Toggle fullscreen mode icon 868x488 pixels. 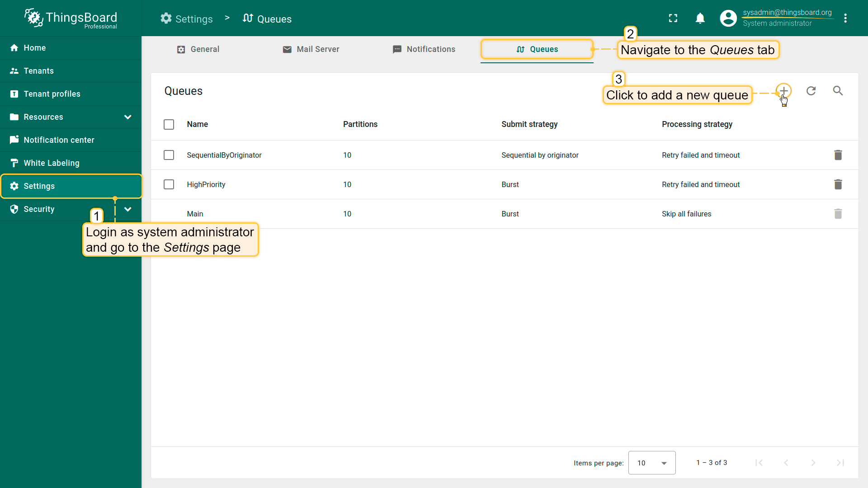click(673, 18)
